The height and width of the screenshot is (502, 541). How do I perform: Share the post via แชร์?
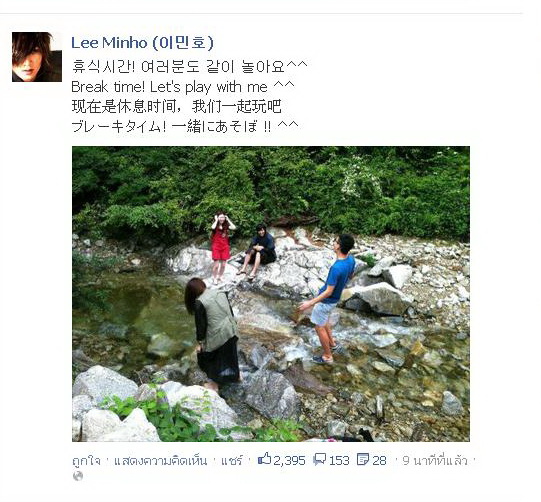pos(232,461)
